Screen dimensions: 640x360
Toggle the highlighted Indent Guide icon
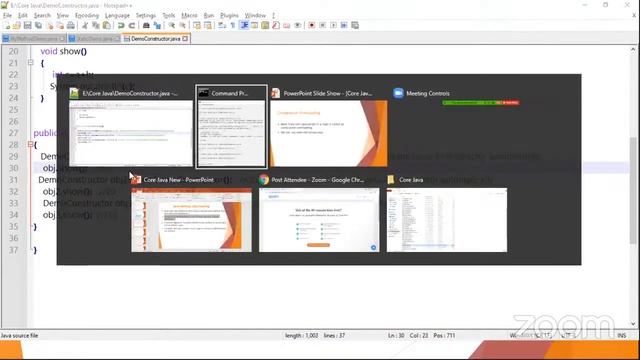(244, 25)
